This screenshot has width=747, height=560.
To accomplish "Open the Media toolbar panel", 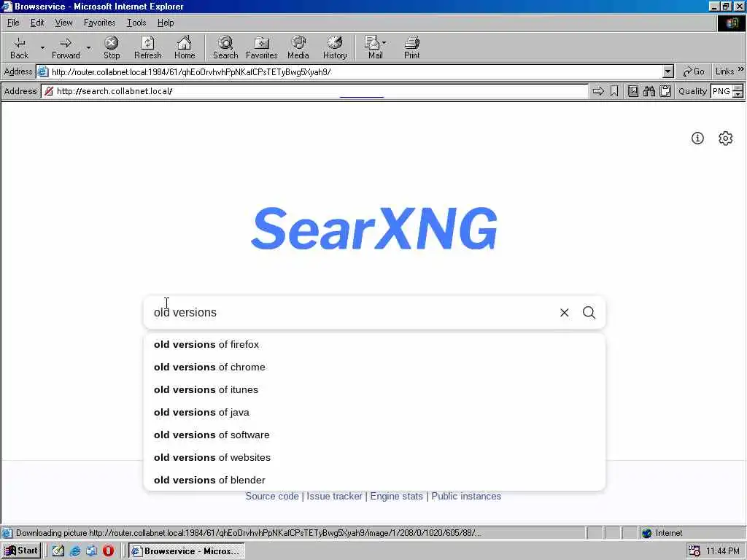I will pyautogui.click(x=298, y=47).
